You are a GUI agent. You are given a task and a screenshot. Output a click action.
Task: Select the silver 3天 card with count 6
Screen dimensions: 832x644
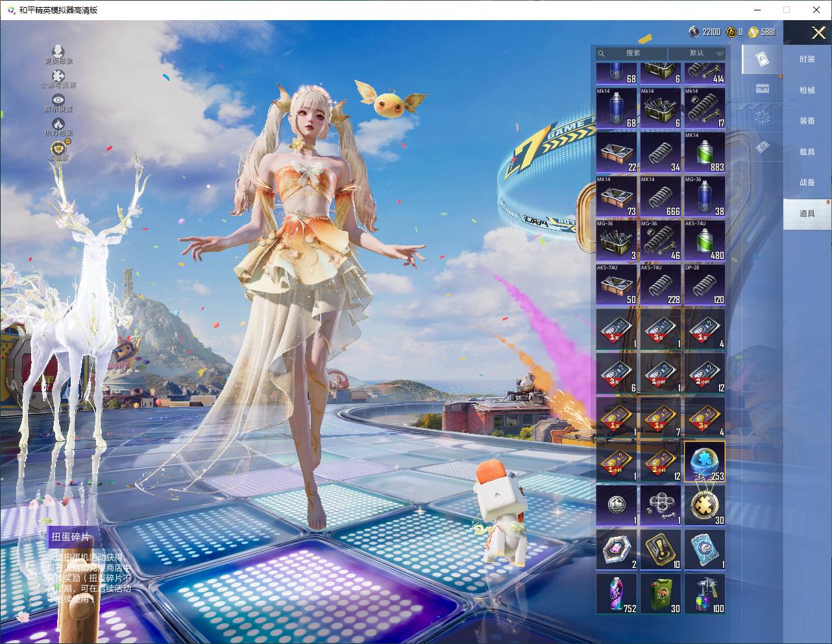(x=617, y=373)
